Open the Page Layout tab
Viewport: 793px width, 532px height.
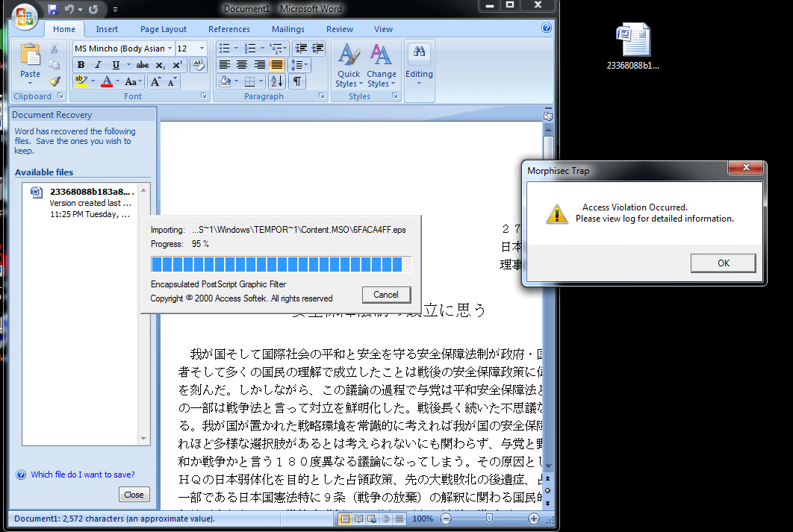[x=164, y=29]
